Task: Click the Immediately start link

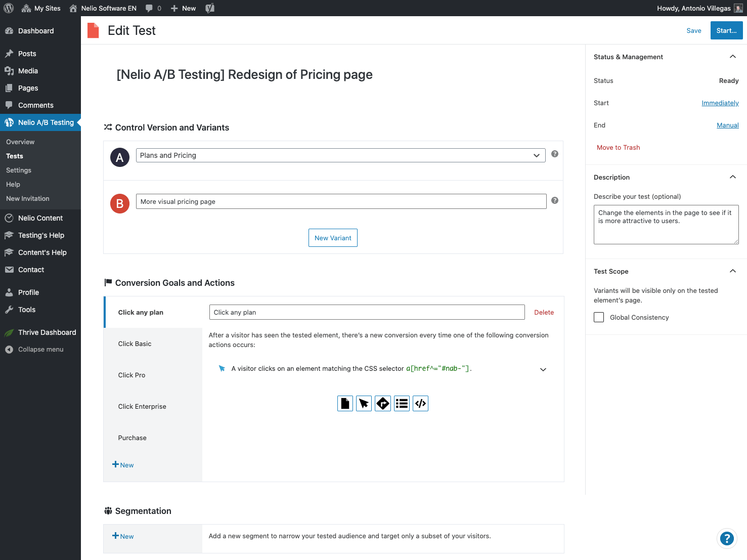Action: 720,103
